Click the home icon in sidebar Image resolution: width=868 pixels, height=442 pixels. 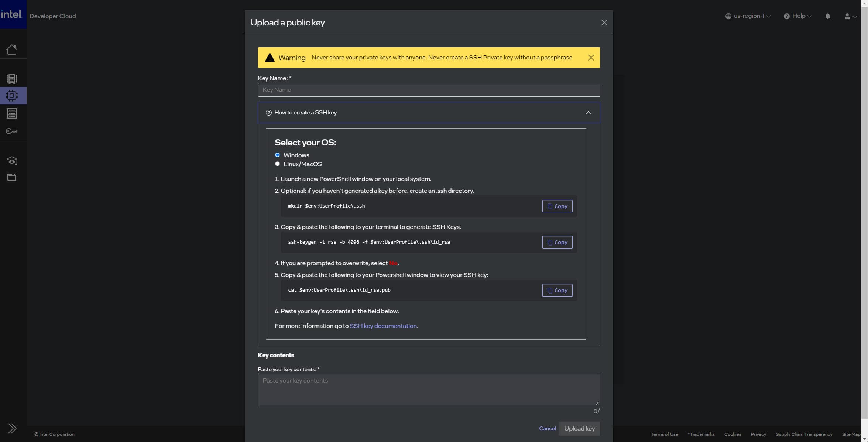point(12,49)
